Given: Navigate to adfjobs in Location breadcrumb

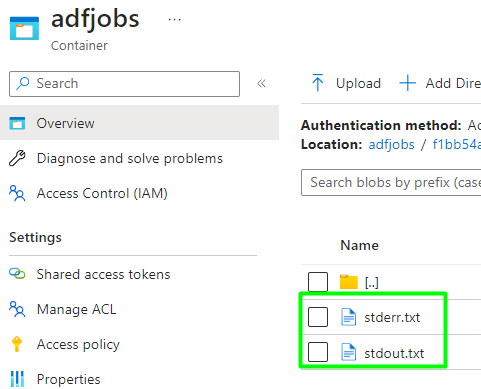Looking at the screenshot, I should 391,145.
